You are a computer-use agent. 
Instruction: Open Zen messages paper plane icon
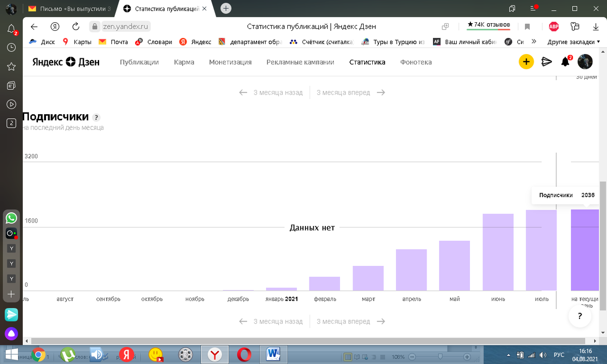click(x=546, y=62)
